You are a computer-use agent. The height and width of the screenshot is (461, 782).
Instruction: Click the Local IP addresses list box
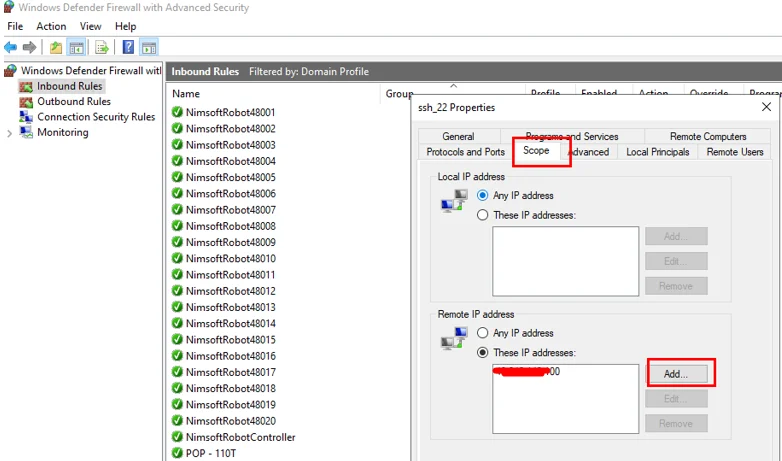tap(566, 261)
